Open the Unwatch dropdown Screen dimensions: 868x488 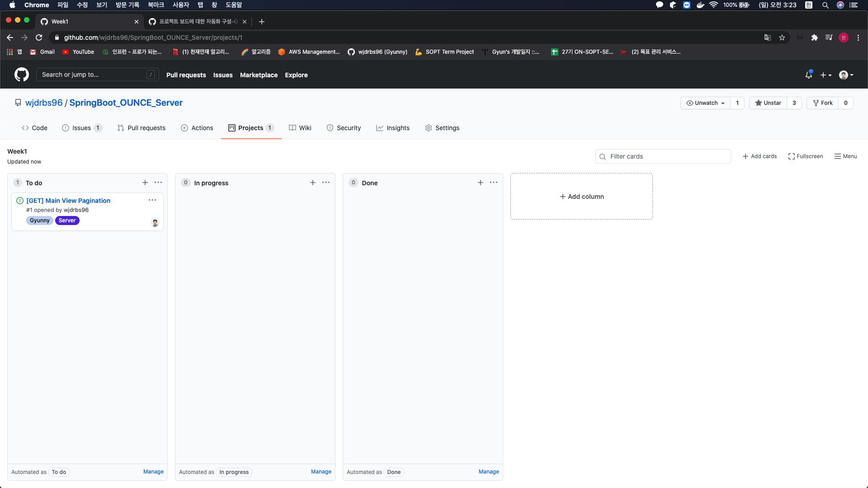(x=705, y=103)
